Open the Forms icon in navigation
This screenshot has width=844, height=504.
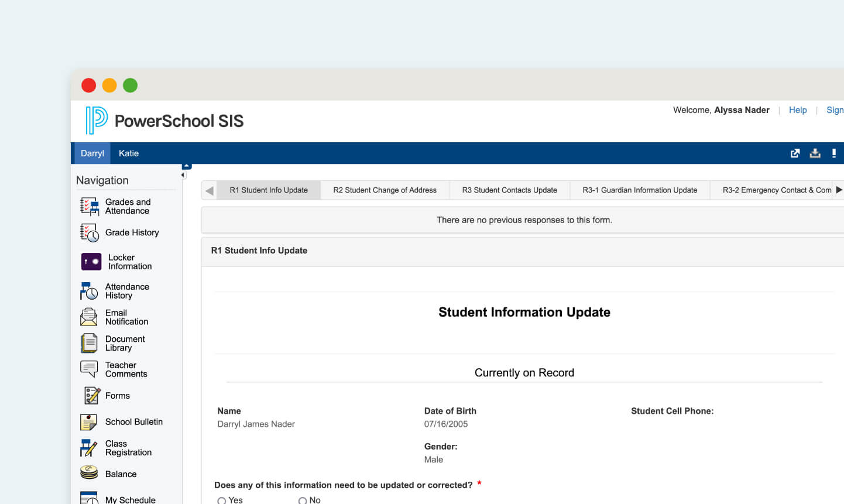tap(92, 396)
